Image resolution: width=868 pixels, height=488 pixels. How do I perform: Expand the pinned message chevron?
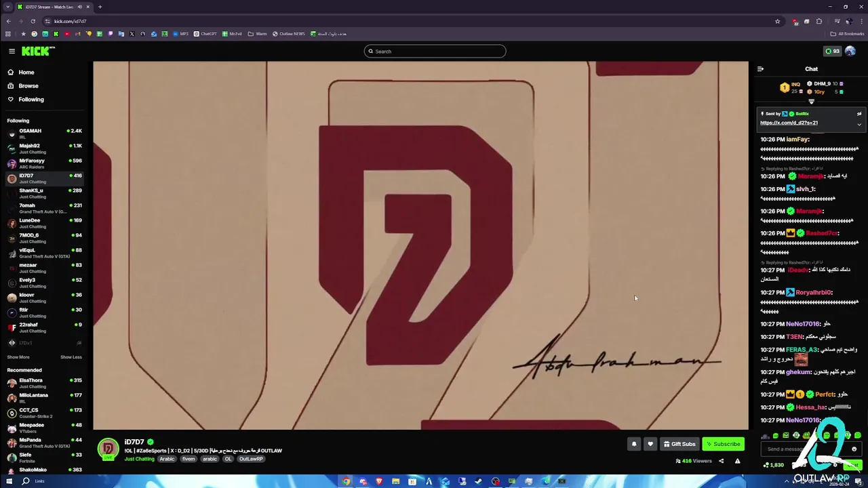pyautogui.click(x=859, y=124)
